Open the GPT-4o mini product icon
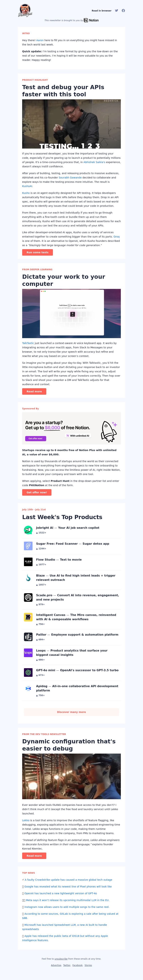 click(x=28, y=672)
